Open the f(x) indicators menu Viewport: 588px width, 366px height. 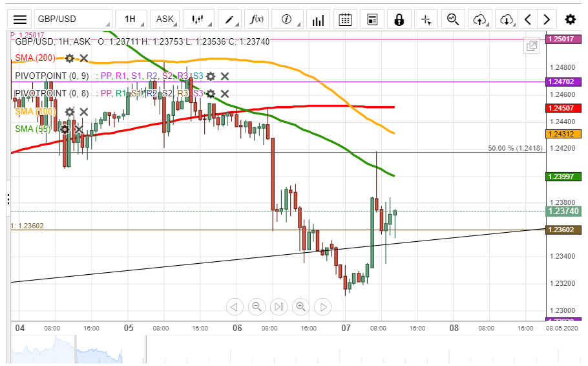257,19
